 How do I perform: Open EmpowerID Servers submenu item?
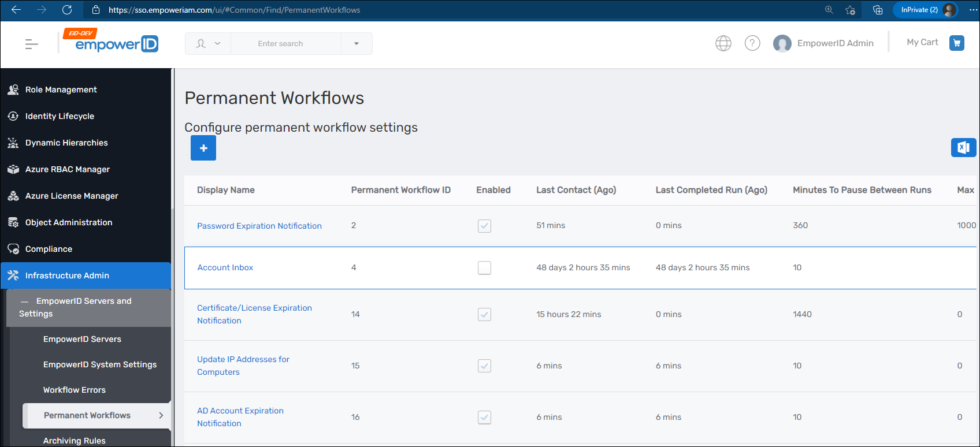click(x=82, y=339)
